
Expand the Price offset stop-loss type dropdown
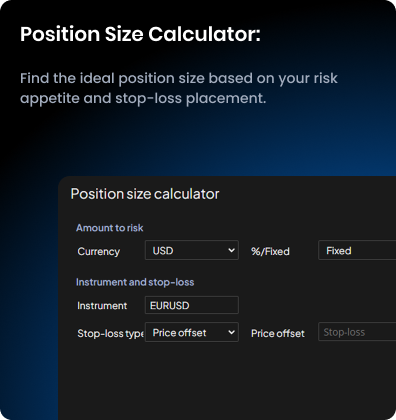[x=192, y=332]
